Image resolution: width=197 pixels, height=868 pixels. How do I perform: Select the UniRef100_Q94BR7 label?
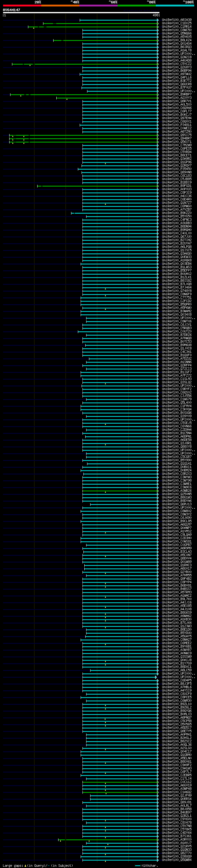tap(176, 139)
